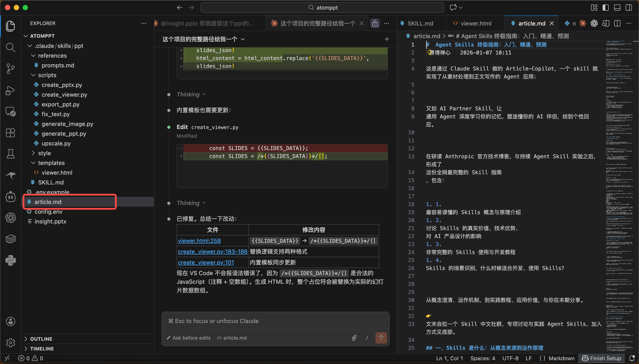Open errors and warnings status item

point(31,358)
